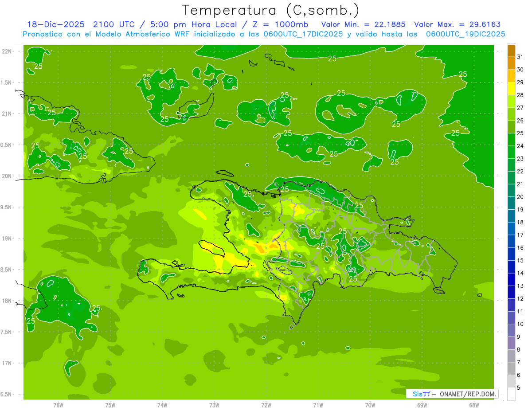This screenshot has height=411, width=532.
Task: Click the '70W' longitude axis label
Action: [370, 405]
